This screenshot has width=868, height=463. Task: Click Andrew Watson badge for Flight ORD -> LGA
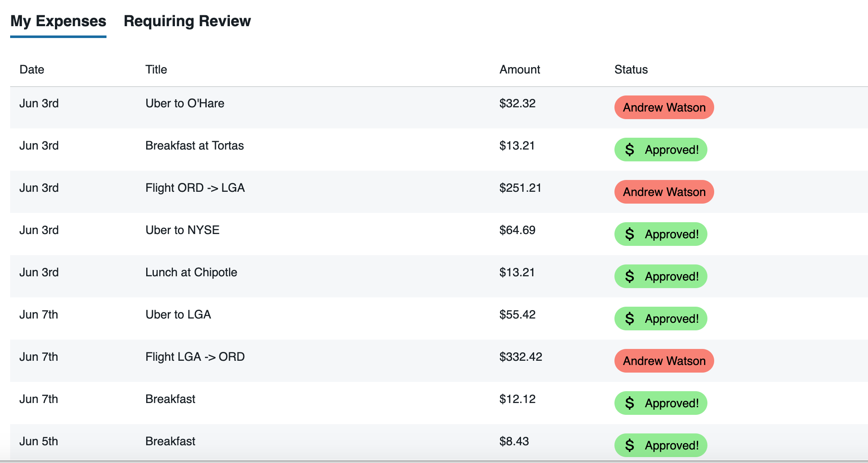664,192
